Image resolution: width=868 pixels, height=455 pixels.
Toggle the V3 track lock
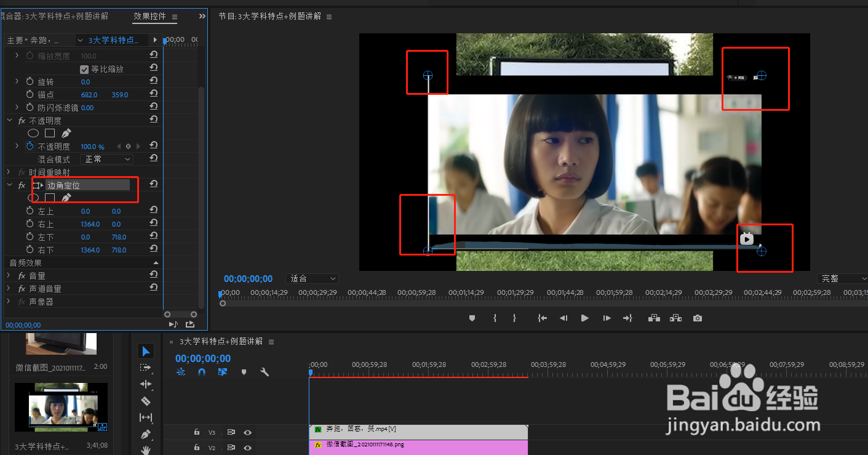[197, 432]
